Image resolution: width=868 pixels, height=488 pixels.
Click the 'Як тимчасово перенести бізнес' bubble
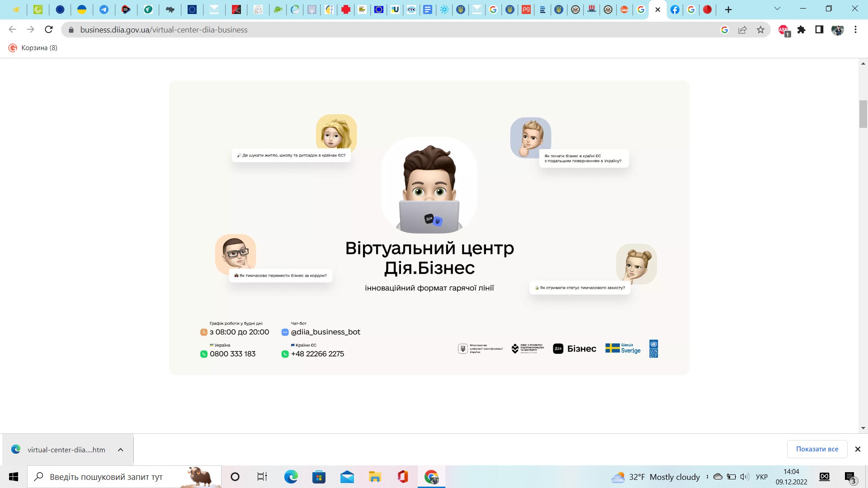281,276
